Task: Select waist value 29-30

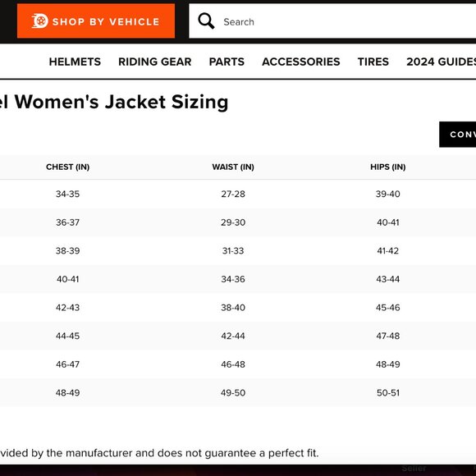Action: pos(233,222)
